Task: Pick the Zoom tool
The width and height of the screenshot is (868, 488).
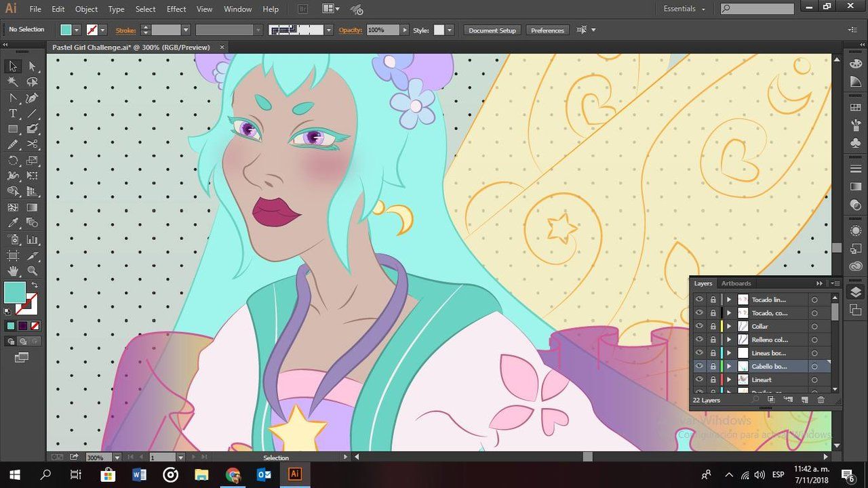Action: (32, 271)
